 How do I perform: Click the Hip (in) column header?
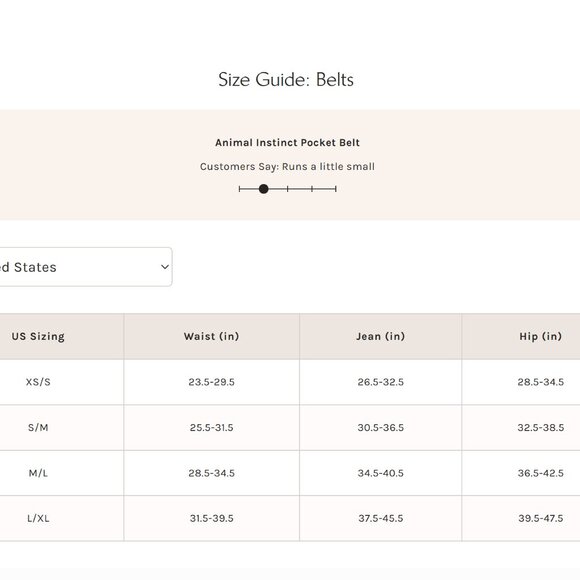coord(540,336)
